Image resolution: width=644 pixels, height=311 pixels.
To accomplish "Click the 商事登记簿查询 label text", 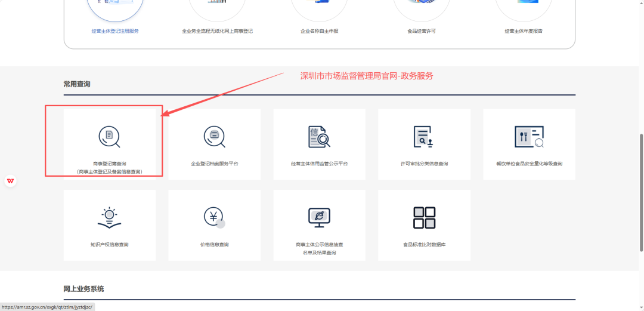I will (x=109, y=164).
